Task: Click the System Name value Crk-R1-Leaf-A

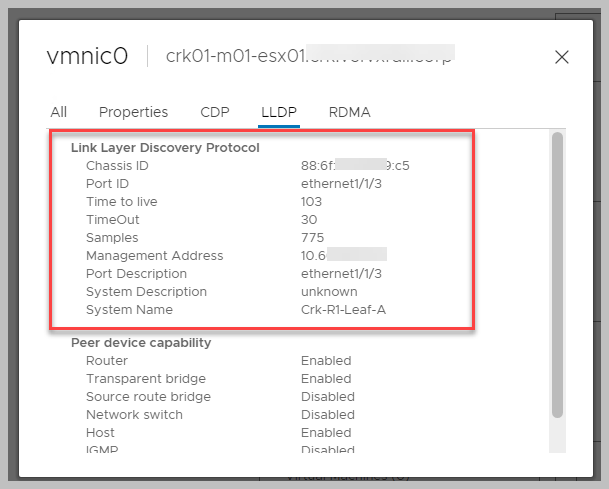Action: [x=343, y=309]
